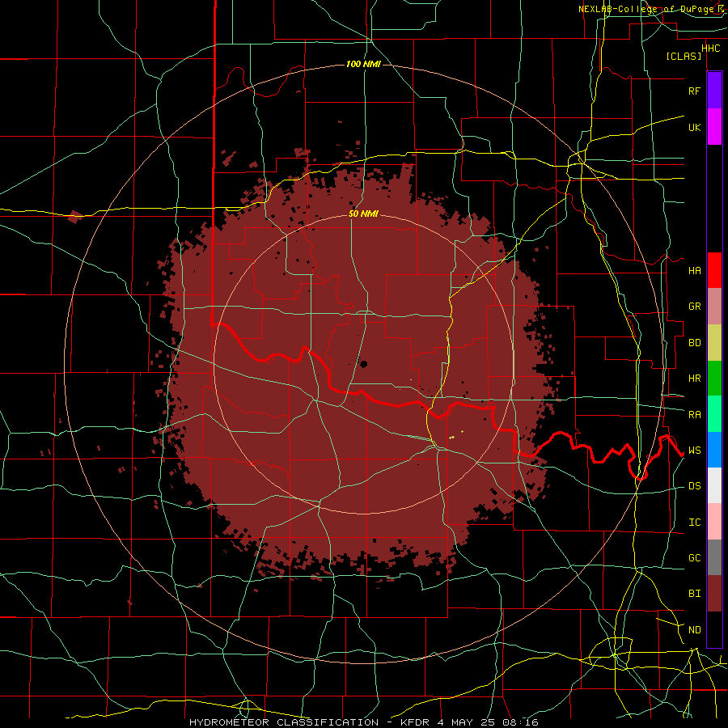Image resolution: width=728 pixels, height=728 pixels.
Task: Click the 'GC' legend label
Action: click(694, 558)
